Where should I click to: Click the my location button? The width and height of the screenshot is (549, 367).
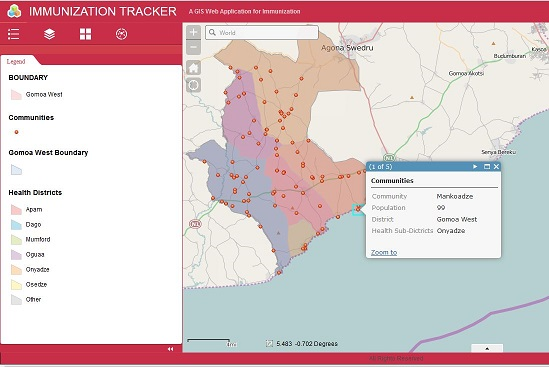(193, 85)
